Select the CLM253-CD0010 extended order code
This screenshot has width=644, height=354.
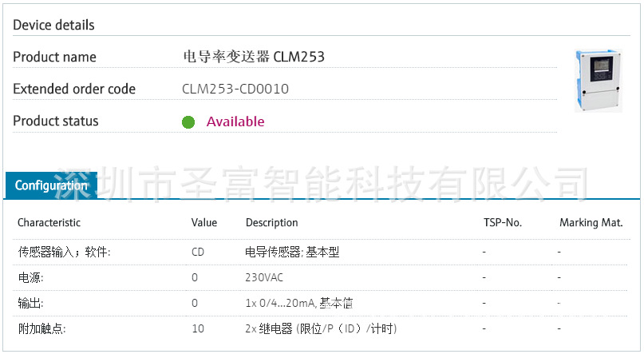pos(235,89)
